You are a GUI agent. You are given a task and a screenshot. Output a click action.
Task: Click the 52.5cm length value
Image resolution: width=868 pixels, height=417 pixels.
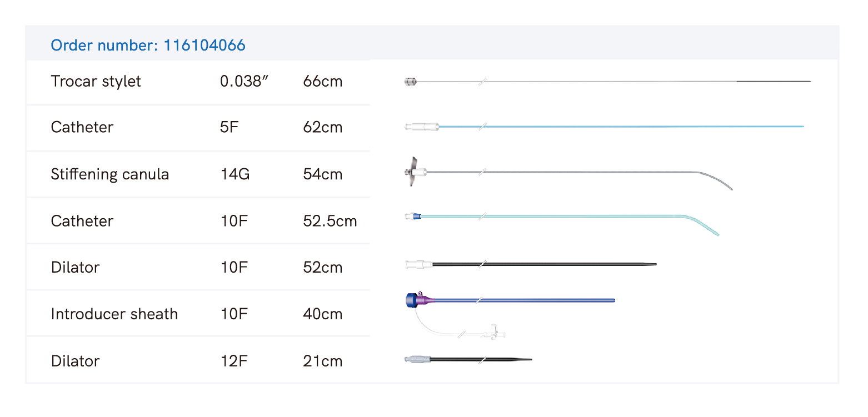(330, 221)
